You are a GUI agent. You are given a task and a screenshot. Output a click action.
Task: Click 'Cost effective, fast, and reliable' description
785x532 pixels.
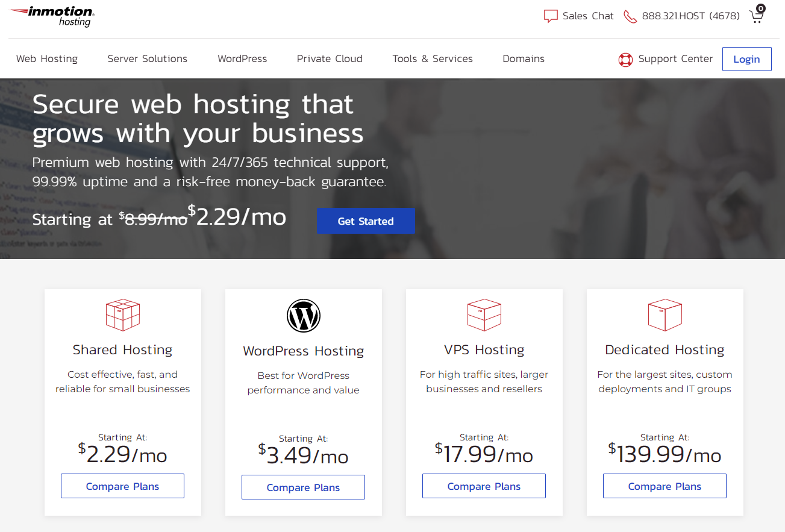click(123, 382)
